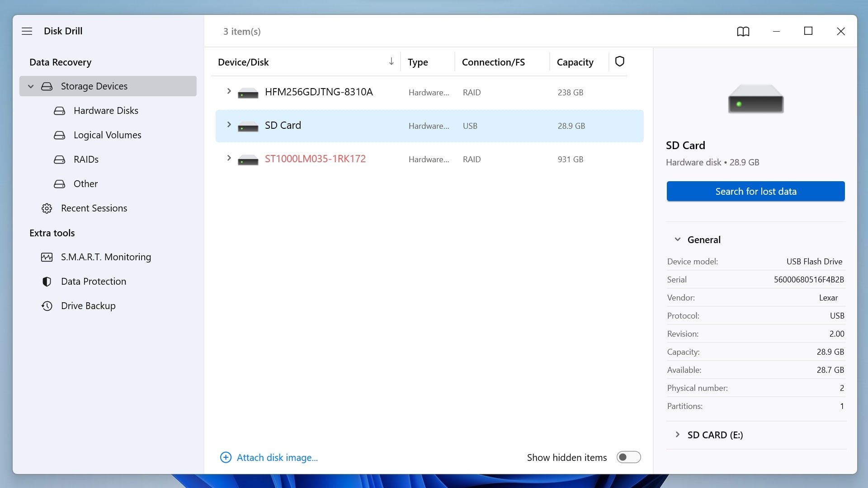The height and width of the screenshot is (488, 868).
Task: Click the shield icon in table header
Action: [620, 61]
